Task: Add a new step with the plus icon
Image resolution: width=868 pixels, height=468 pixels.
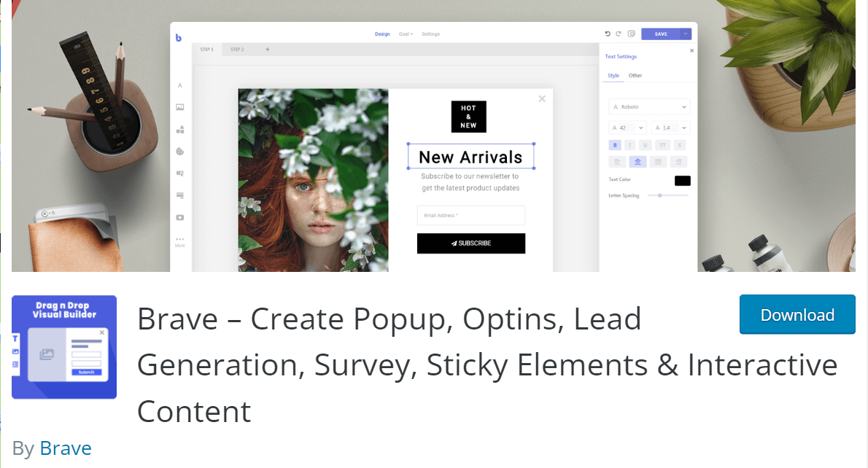Action: coord(268,50)
